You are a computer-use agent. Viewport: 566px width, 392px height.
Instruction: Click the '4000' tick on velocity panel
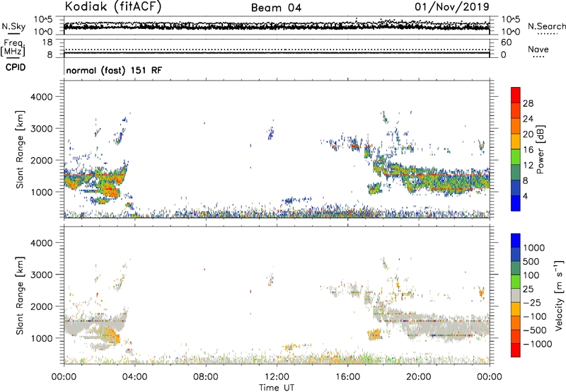(41, 243)
